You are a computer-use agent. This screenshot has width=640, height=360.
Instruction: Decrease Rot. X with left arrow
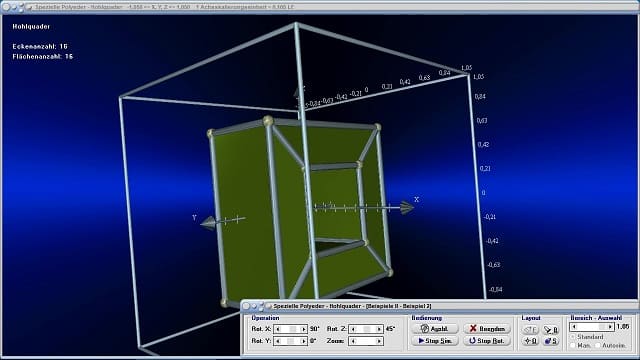pyautogui.click(x=278, y=329)
